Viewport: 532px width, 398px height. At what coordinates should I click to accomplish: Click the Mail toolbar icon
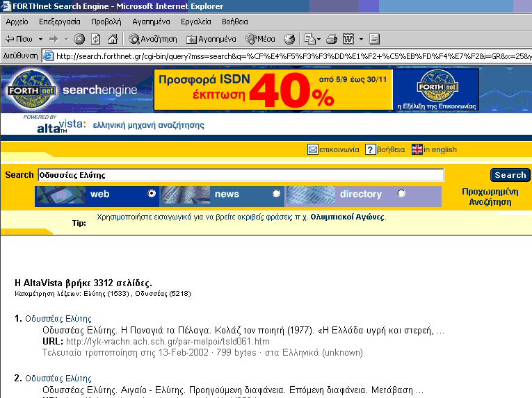[309, 40]
